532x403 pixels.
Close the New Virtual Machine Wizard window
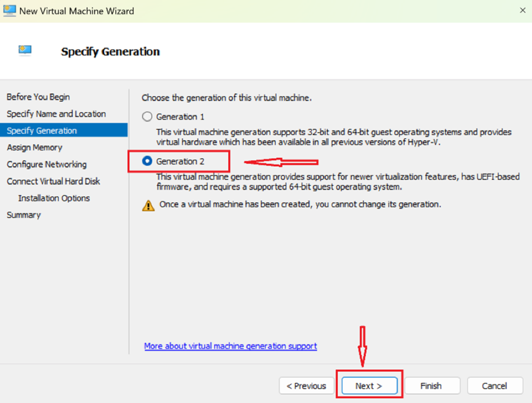522,10
